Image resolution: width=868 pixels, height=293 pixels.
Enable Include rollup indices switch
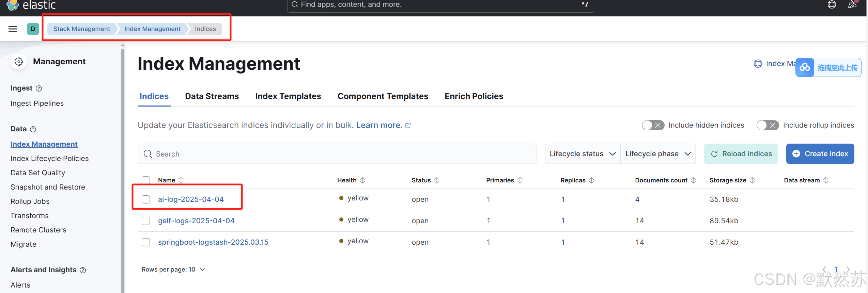point(767,125)
